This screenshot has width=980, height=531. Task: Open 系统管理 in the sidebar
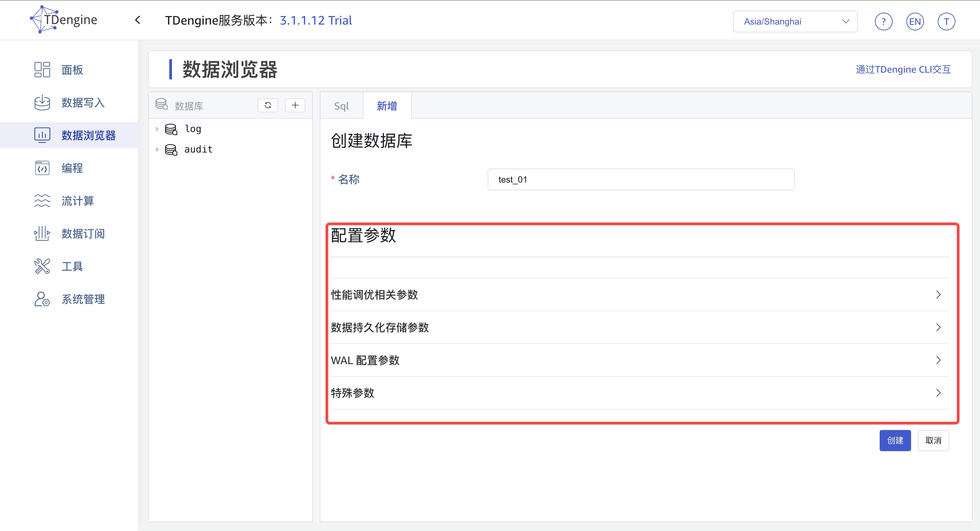(x=83, y=299)
